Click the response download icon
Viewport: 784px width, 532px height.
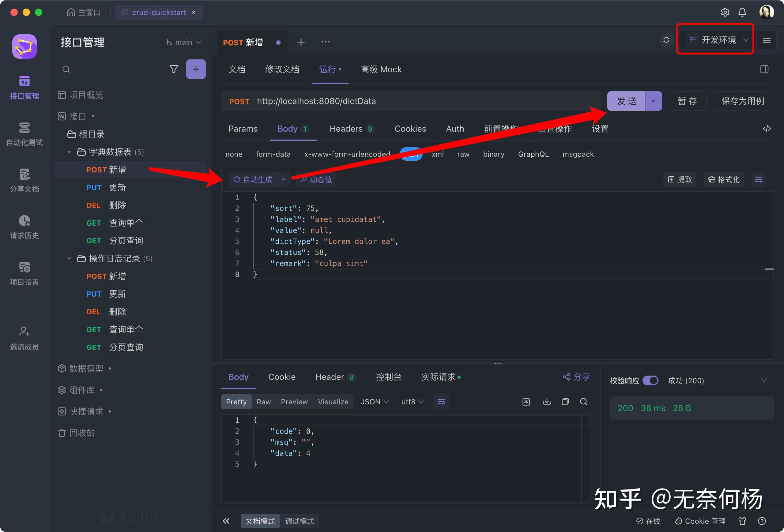tap(547, 402)
